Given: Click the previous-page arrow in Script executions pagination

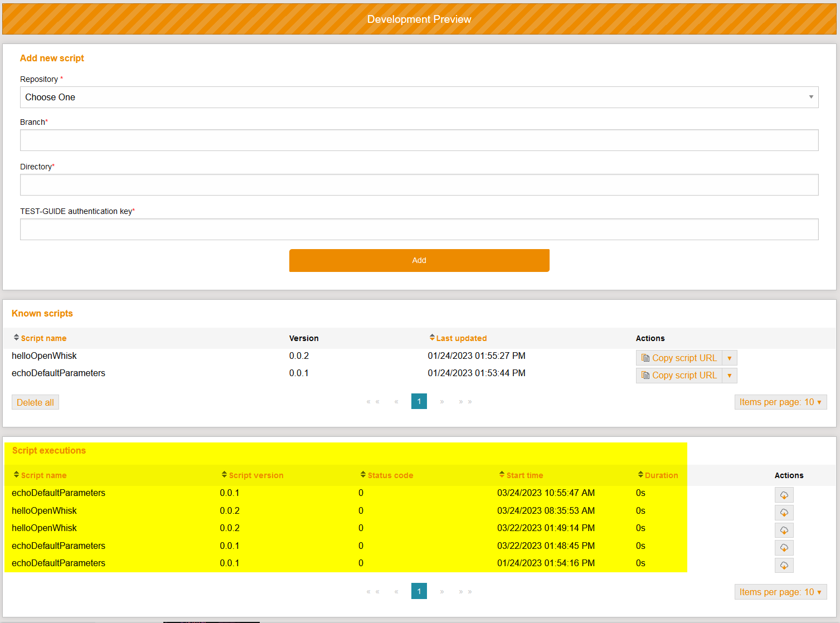Looking at the screenshot, I should click(396, 591).
